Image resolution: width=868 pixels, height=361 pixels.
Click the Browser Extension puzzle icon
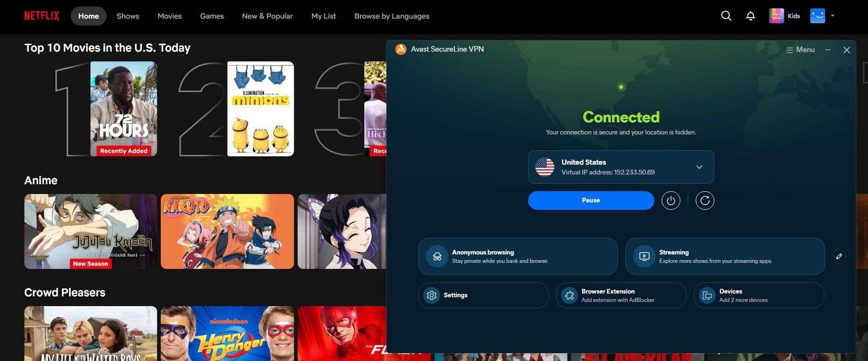point(569,295)
